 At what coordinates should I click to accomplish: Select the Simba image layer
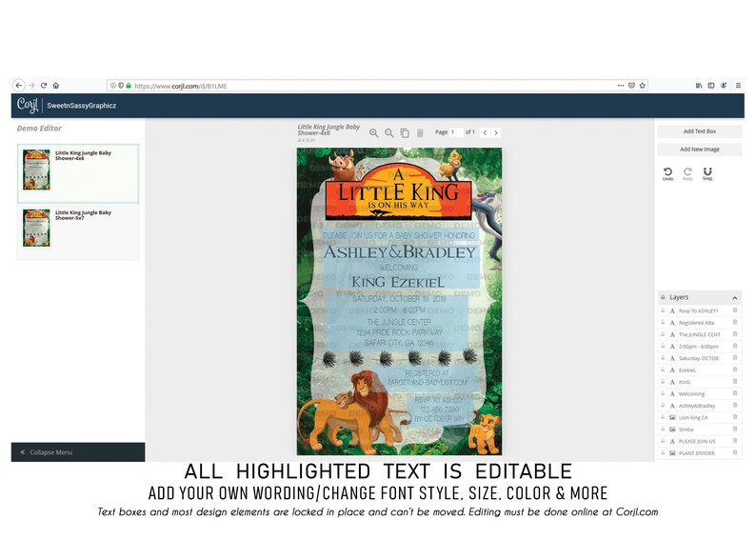click(700, 430)
